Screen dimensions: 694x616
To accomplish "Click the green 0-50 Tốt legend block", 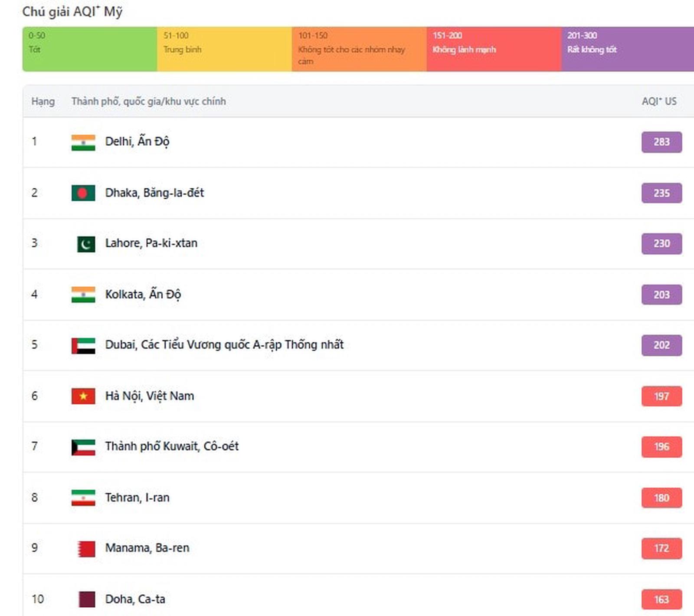I will click(x=90, y=49).
